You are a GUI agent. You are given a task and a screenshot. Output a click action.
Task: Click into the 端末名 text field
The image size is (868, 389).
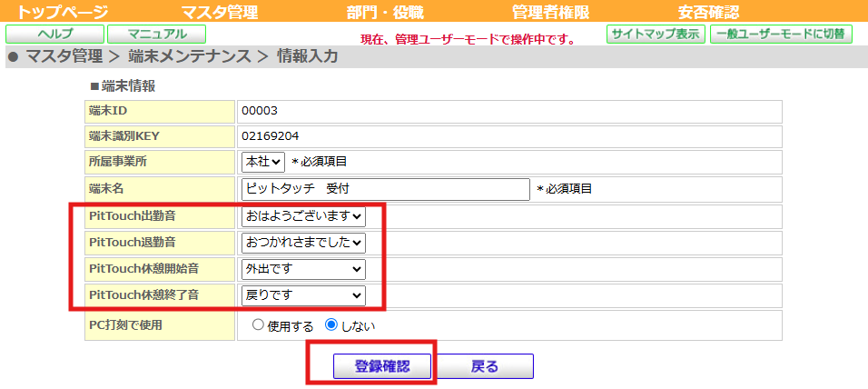(385, 189)
